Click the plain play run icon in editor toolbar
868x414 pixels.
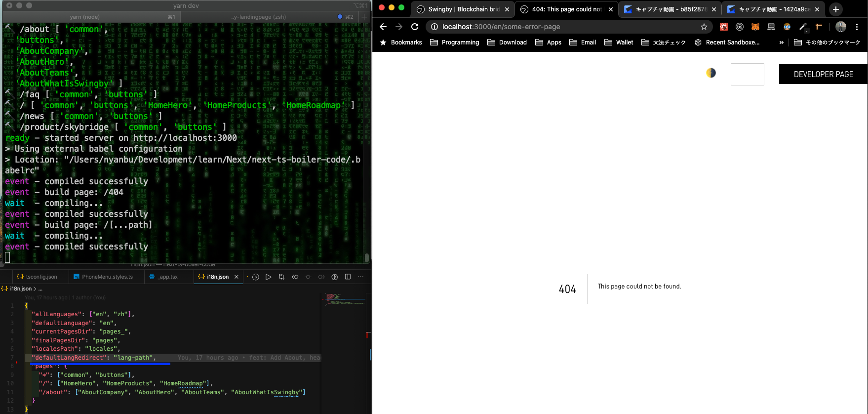(x=268, y=277)
